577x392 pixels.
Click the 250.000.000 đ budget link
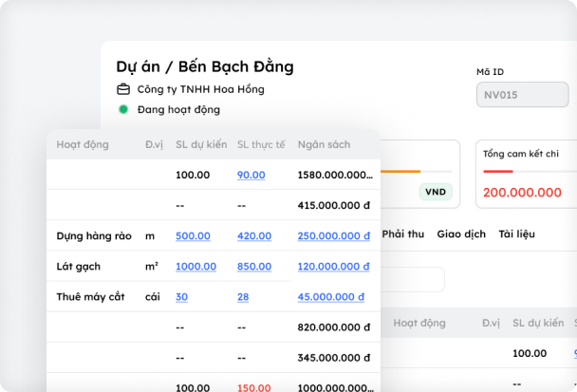[x=333, y=235]
